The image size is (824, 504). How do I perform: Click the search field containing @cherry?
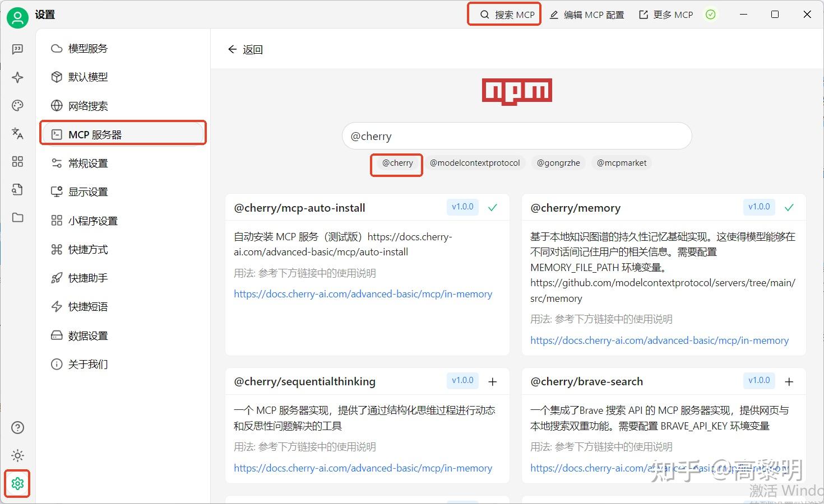point(516,136)
